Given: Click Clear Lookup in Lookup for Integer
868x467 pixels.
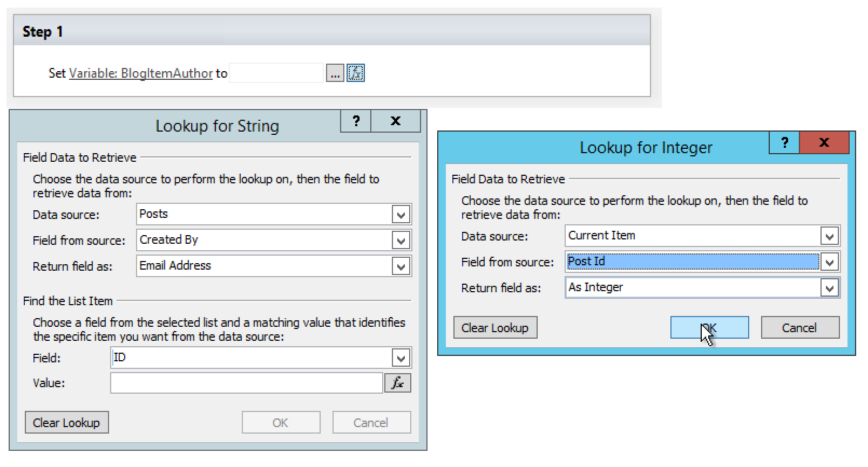Looking at the screenshot, I should pos(495,328).
